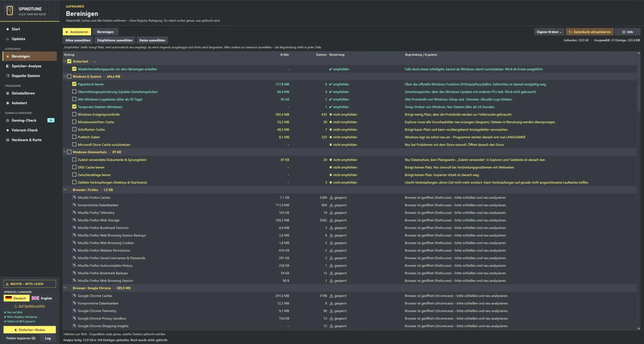
Task: Collapse the Browser: Firefox group
Action: (x=65, y=190)
